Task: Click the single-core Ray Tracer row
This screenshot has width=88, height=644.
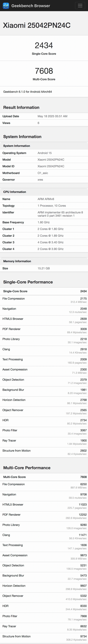Action: pyautogui.click(x=44, y=442)
